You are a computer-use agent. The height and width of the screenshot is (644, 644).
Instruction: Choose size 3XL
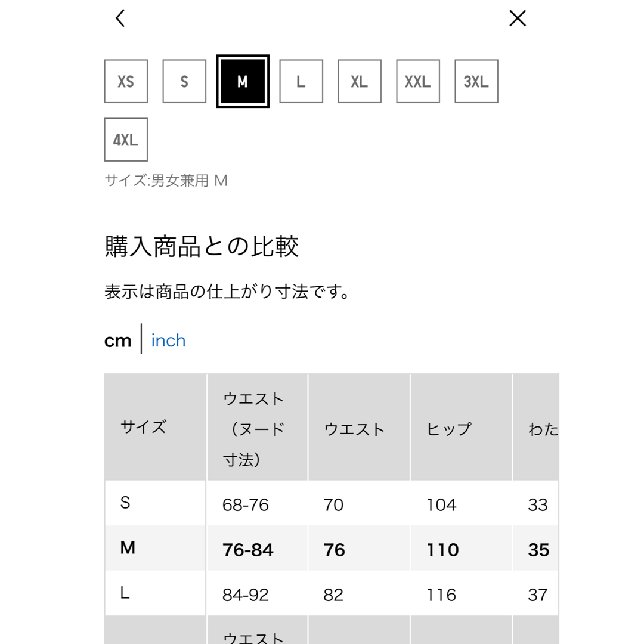pos(476,81)
